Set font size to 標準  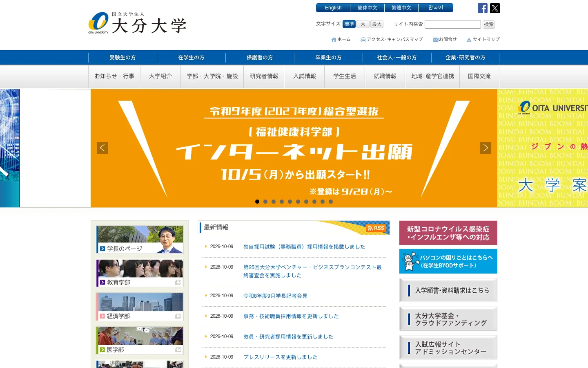coord(349,24)
